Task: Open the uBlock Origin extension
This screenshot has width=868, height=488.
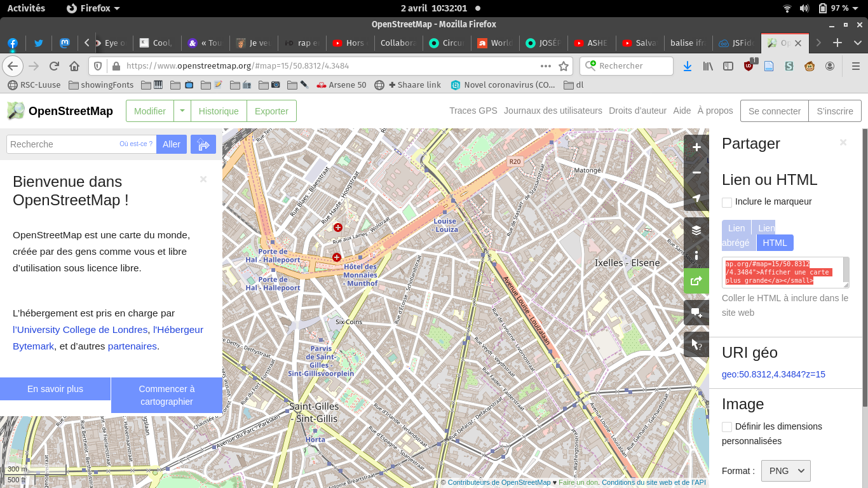Action: (x=749, y=66)
